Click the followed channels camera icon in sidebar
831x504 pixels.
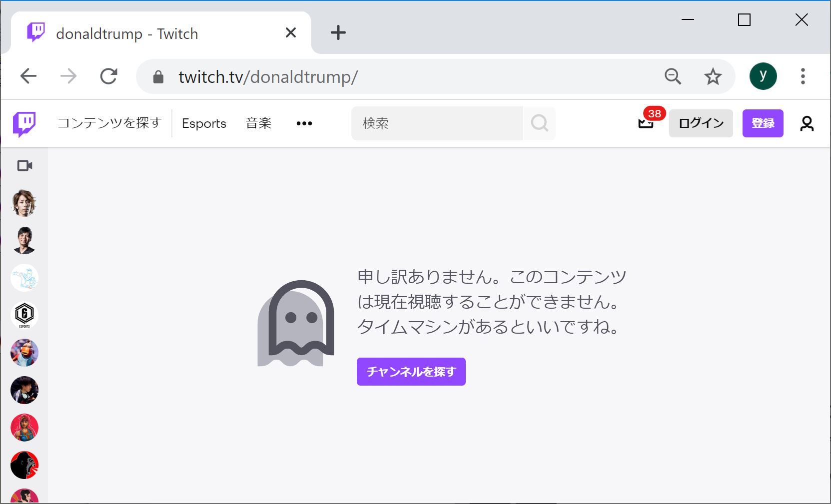tap(24, 165)
